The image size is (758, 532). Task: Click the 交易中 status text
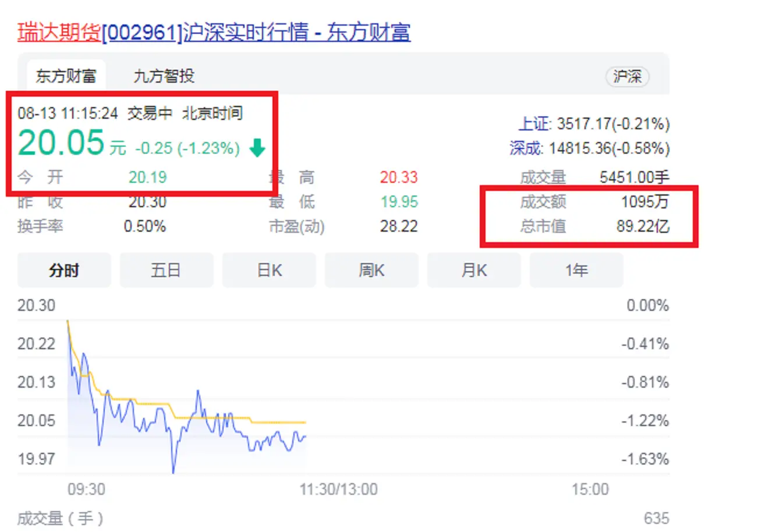click(x=150, y=113)
